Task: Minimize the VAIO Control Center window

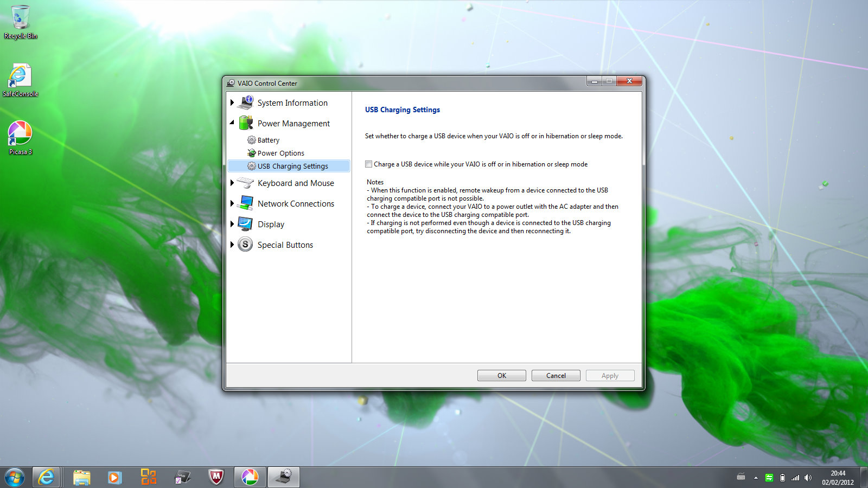Action: [595, 81]
